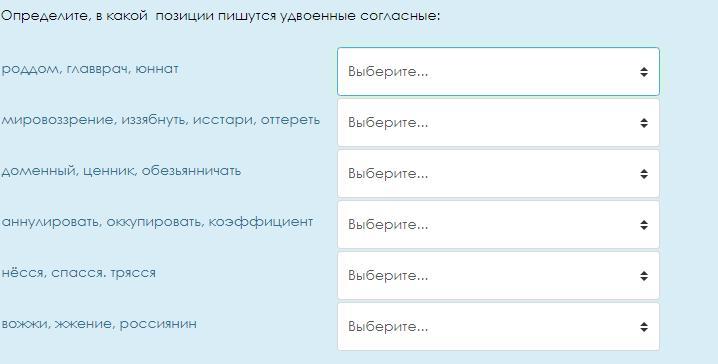The height and width of the screenshot is (364, 718).
Task: Click the text 'нёсся, спасся, трясся'
Action: pos(78,273)
